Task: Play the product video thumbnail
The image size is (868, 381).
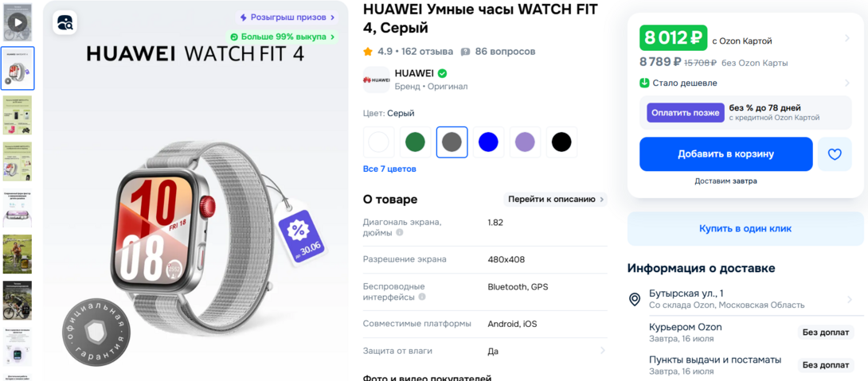Action: (18, 22)
